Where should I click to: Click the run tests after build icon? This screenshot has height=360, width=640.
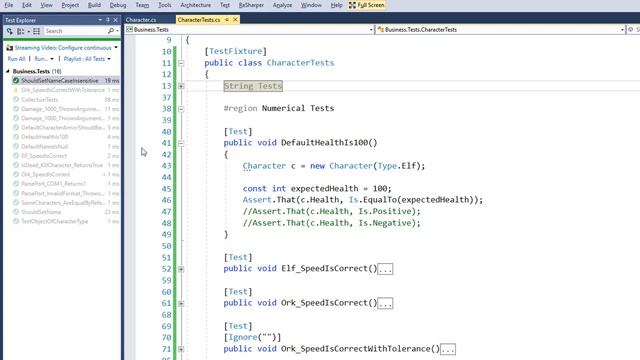click(9, 31)
